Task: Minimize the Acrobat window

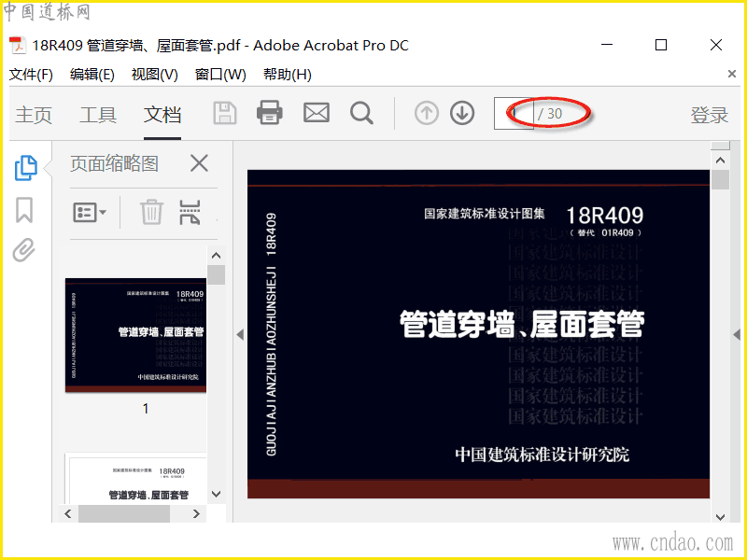Action: (607, 45)
